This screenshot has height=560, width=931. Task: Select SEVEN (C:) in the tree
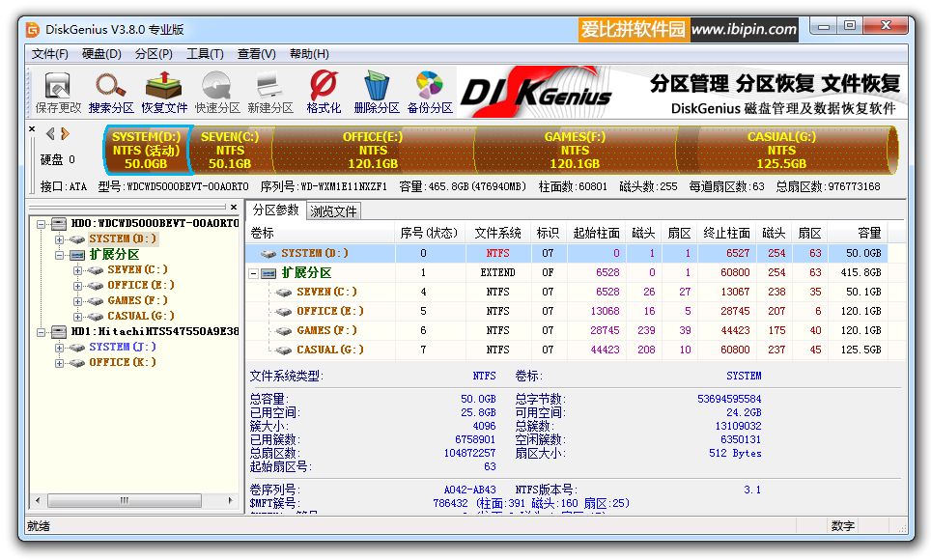pyautogui.click(x=137, y=269)
